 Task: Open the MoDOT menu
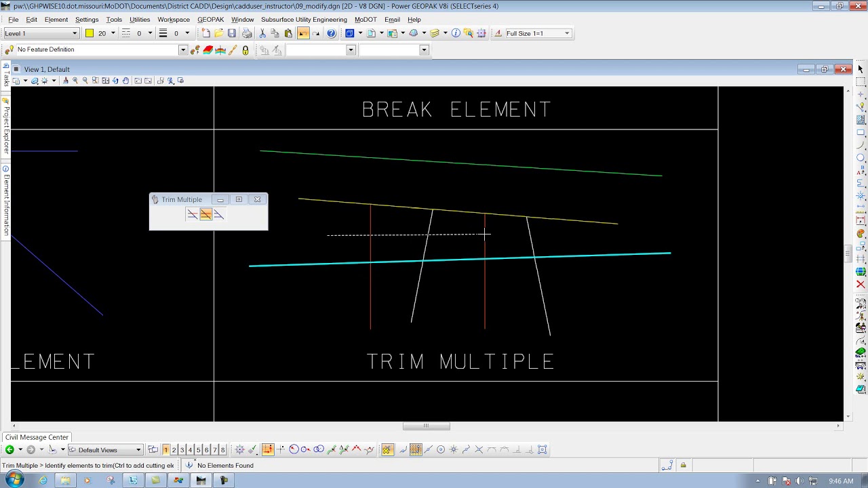pyautogui.click(x=366, y=20)
